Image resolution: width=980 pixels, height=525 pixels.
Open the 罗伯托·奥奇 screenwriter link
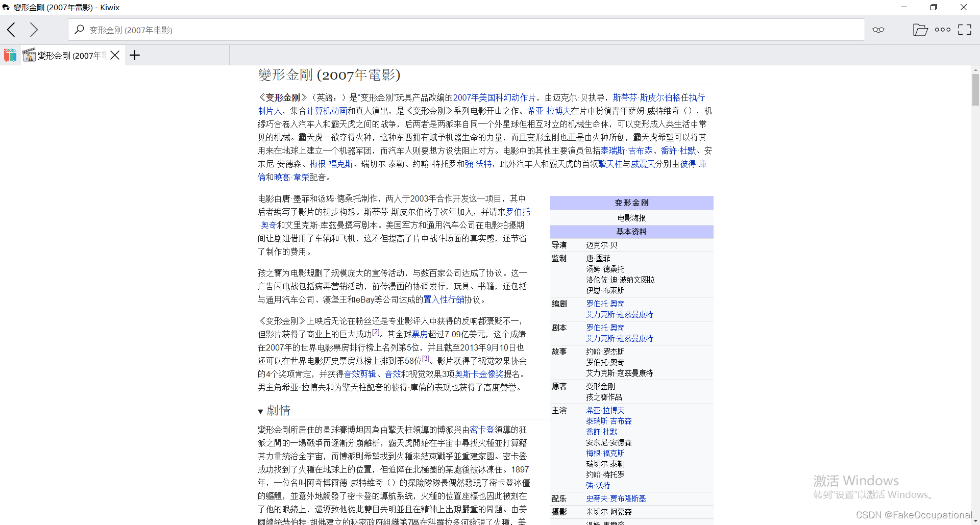(x=605, y=303)
